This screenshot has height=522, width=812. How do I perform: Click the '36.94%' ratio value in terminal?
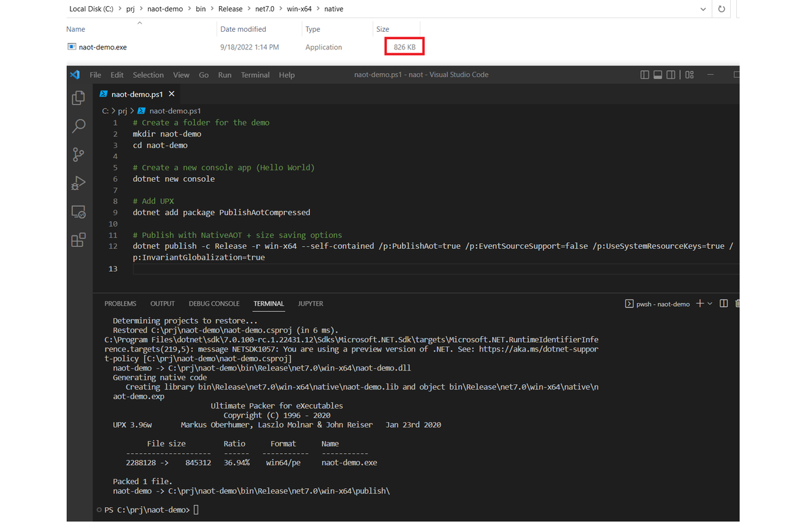pos(237,463)
